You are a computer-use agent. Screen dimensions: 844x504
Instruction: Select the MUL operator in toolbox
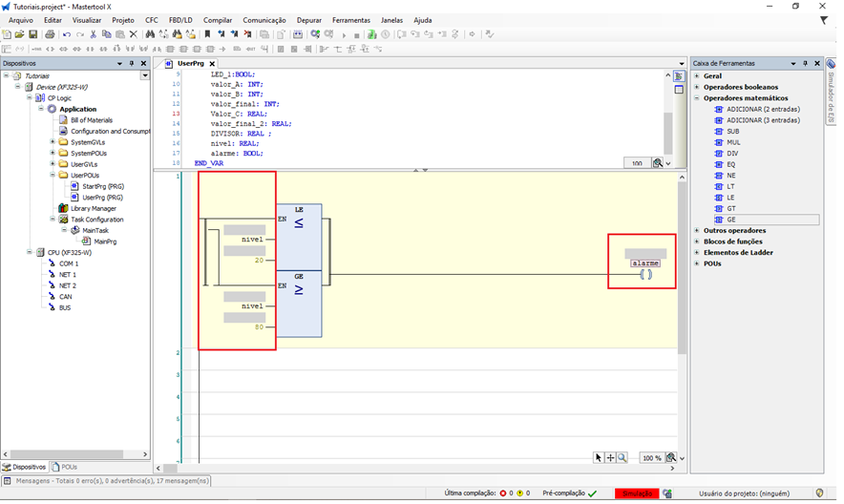(732, 142)
